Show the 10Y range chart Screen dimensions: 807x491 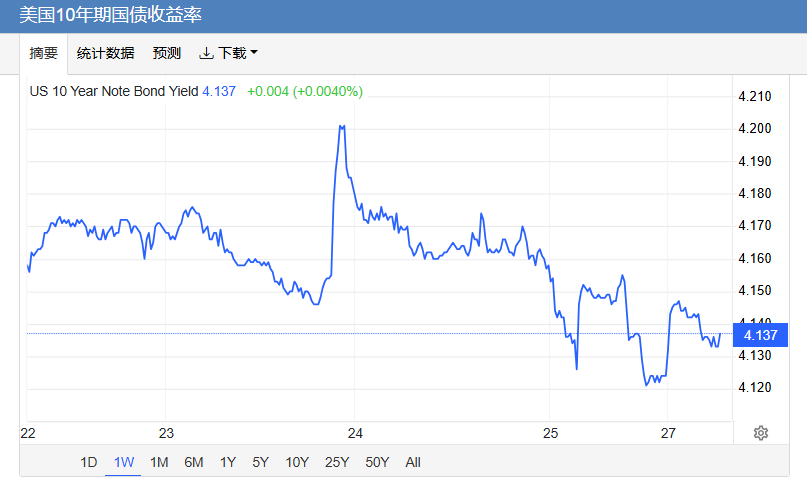click(297, 462)
